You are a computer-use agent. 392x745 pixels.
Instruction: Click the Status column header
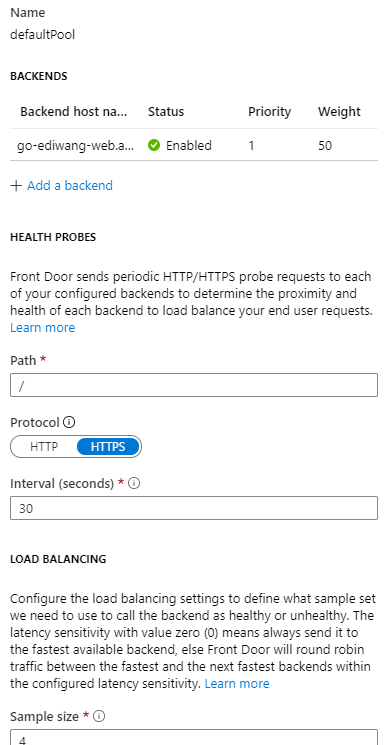coord(166,112)
